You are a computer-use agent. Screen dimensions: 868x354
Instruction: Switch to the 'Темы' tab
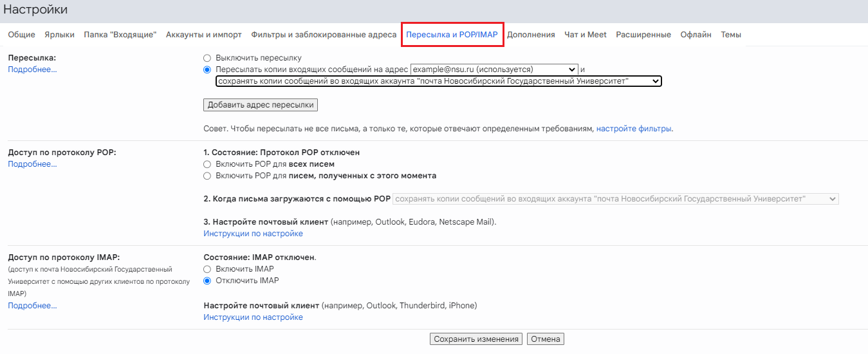730,35
